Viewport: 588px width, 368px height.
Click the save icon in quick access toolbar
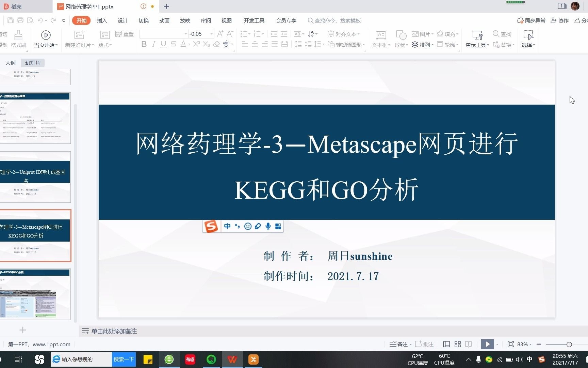tap(10, 20)
